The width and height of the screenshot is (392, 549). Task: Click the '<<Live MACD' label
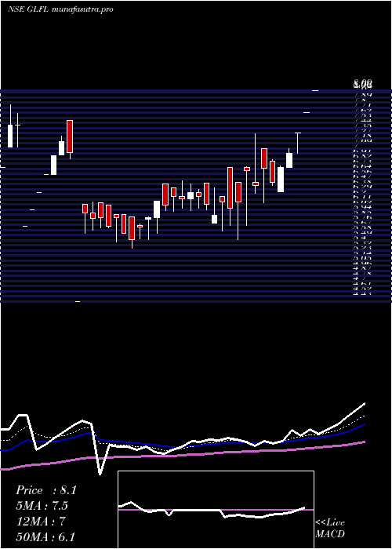[x=330, y=529]
